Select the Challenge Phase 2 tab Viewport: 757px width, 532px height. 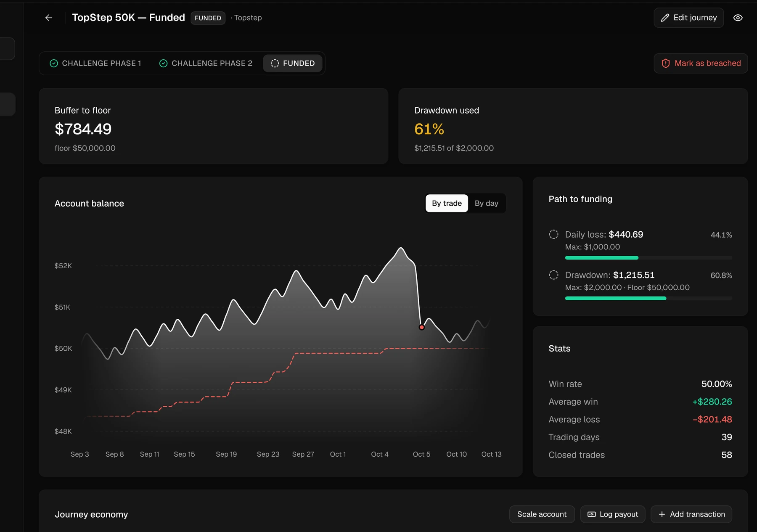pos(206,63)
